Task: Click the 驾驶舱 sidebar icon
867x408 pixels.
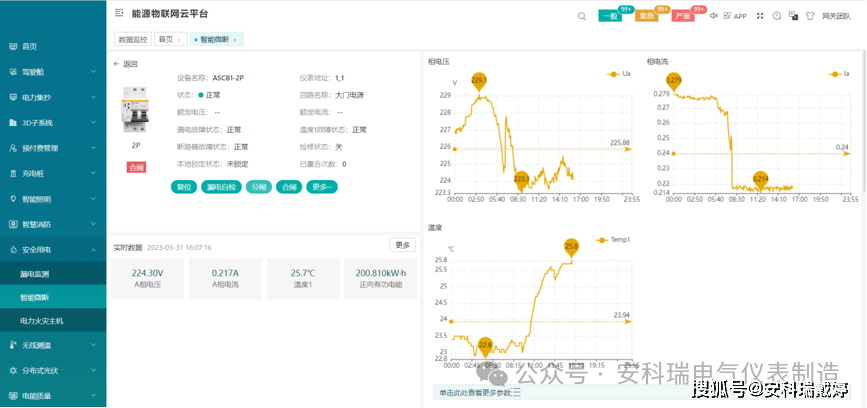Action: tap(13, 72)
